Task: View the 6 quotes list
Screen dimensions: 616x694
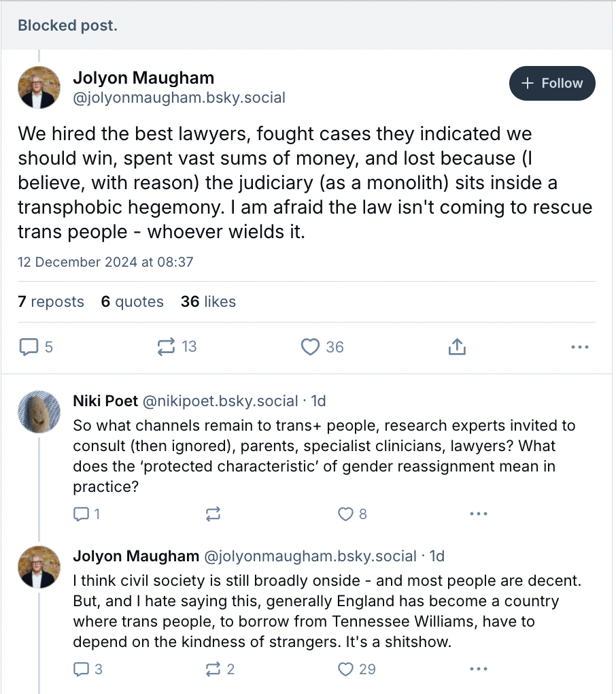Action: click(x=133, y=301)
